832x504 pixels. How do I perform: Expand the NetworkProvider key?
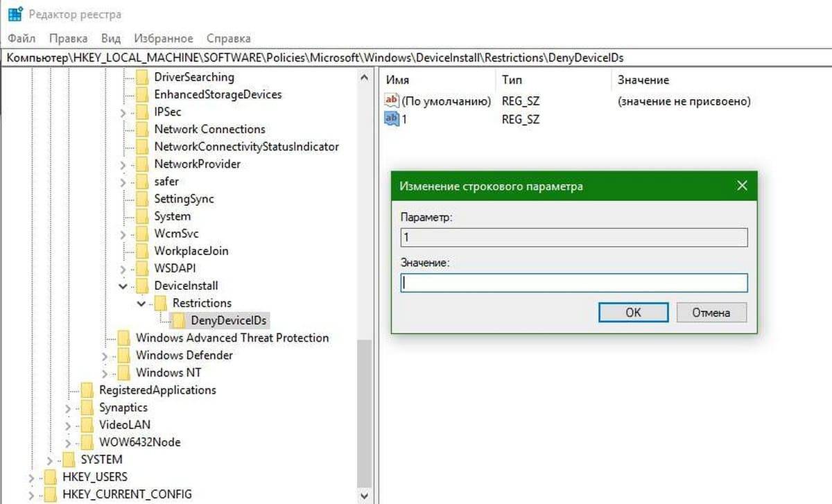[x=123, y=164]
